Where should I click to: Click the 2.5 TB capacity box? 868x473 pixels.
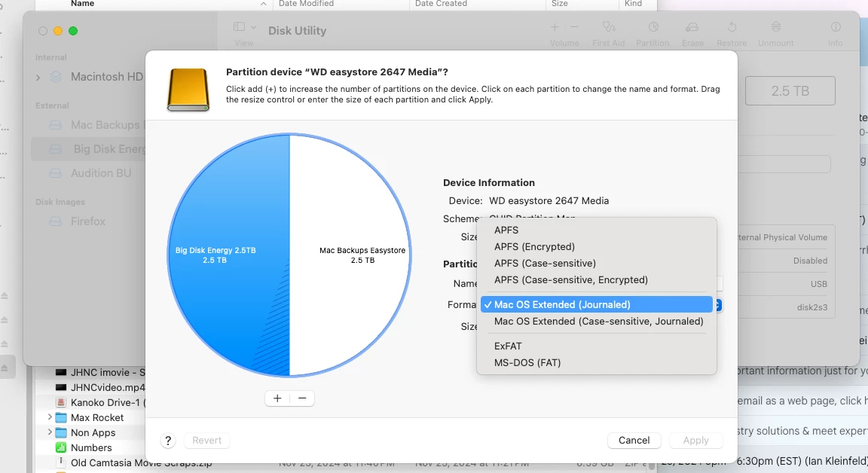click(x=790, y=91)
